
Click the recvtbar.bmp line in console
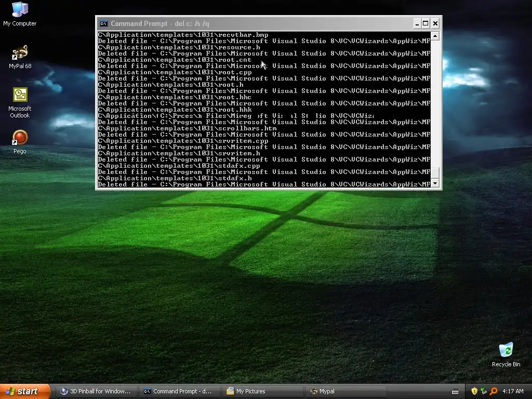point(183,35)
